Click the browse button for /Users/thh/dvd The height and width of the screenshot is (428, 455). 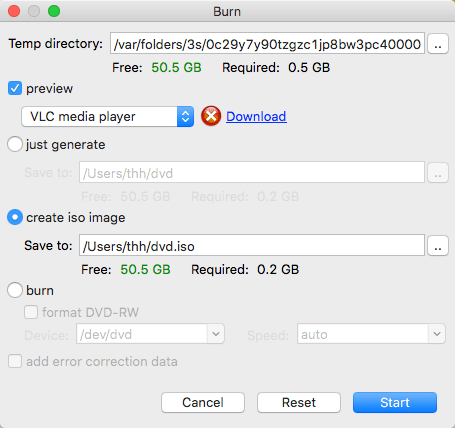coord(438,173)
